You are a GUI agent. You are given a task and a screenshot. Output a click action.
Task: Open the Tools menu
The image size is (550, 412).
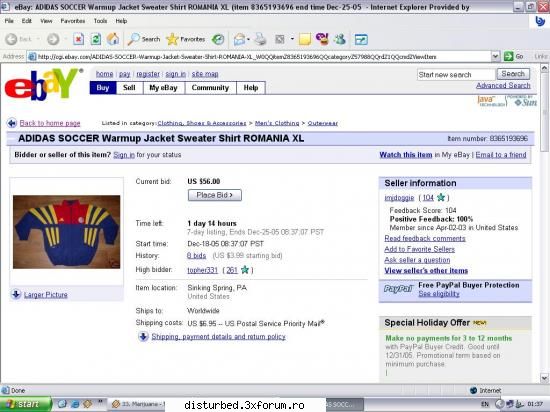(x=100, y=21)
